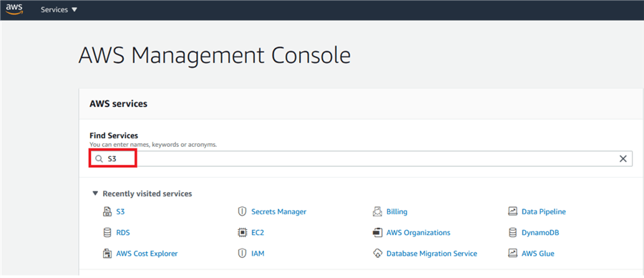Click the S3 bucket icon
This screenshot has width=644, height=278.
(x=107, y=212)
